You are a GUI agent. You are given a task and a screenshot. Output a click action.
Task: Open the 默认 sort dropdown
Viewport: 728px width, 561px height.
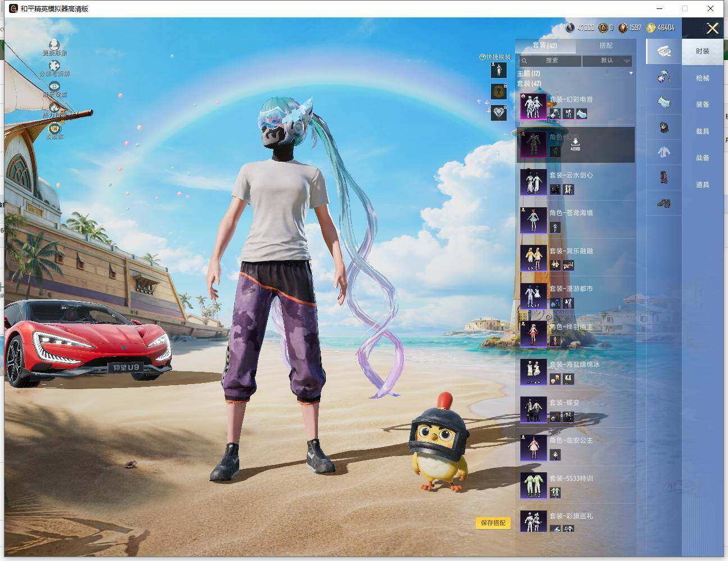(608, 61)
